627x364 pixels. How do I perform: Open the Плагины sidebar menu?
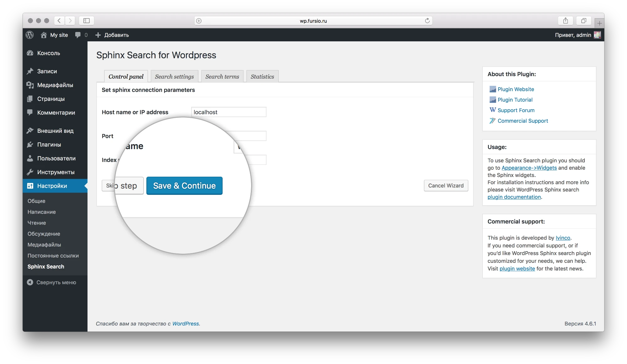coord(49,145)
